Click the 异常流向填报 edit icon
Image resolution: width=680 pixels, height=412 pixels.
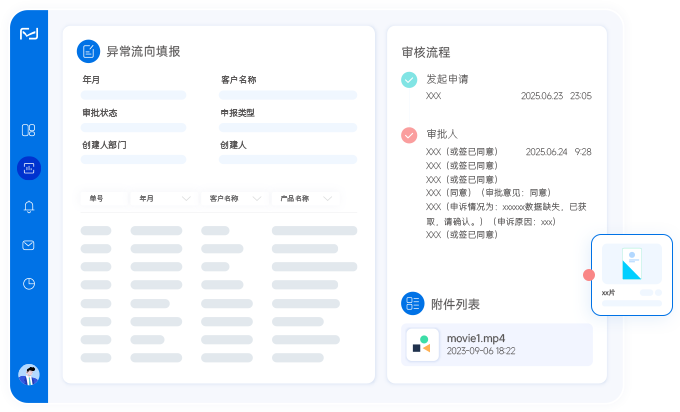(89, 51)
